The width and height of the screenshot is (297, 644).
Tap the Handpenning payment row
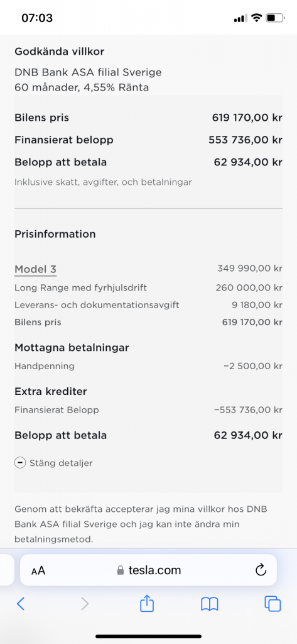148,366
